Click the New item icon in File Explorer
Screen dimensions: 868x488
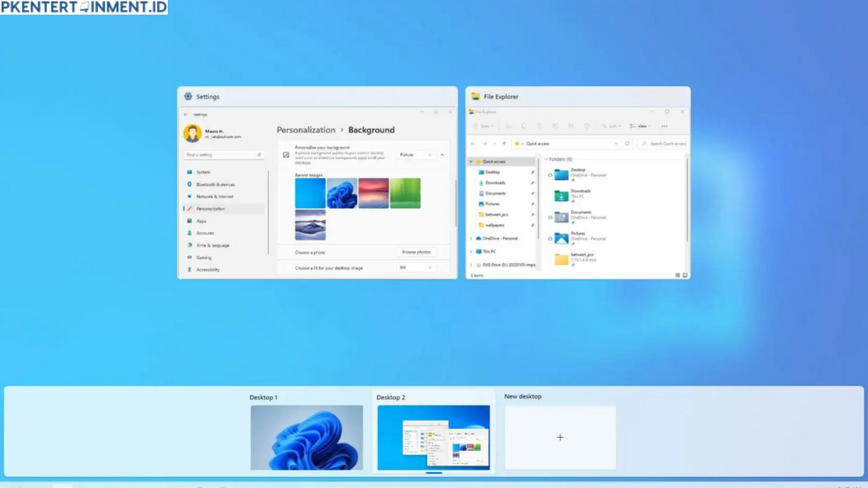(483, 125)
